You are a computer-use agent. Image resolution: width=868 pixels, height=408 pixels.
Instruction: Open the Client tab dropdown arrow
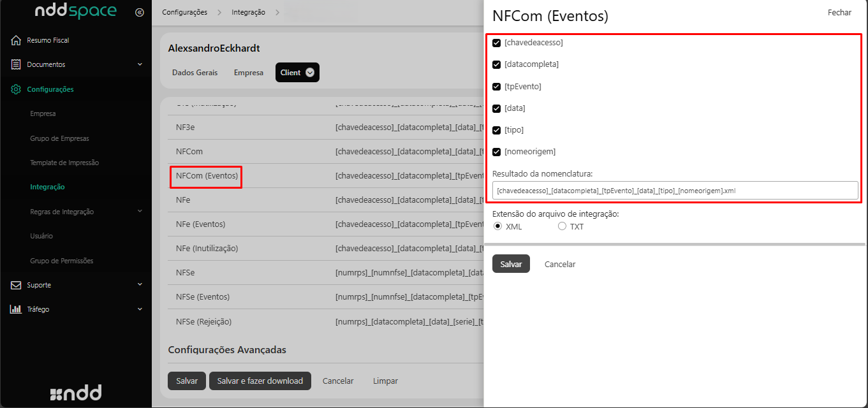pyautogui.click(x=310, y=73)
